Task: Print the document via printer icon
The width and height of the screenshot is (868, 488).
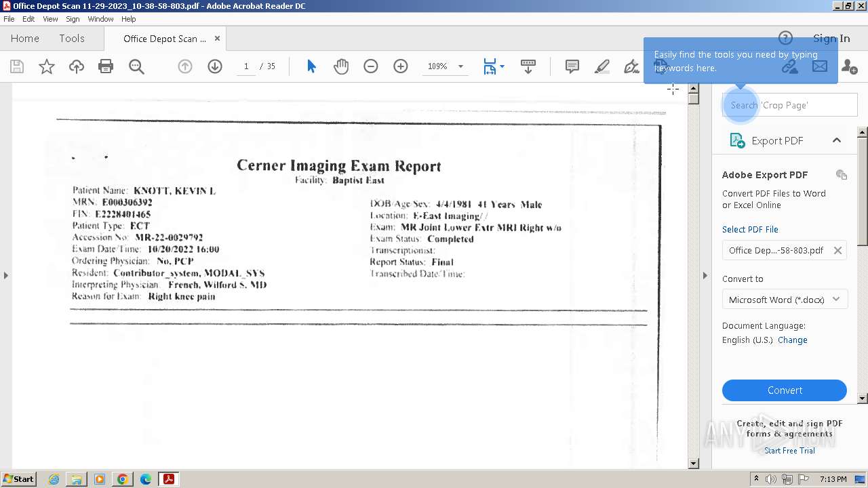Action: point(106,66)
